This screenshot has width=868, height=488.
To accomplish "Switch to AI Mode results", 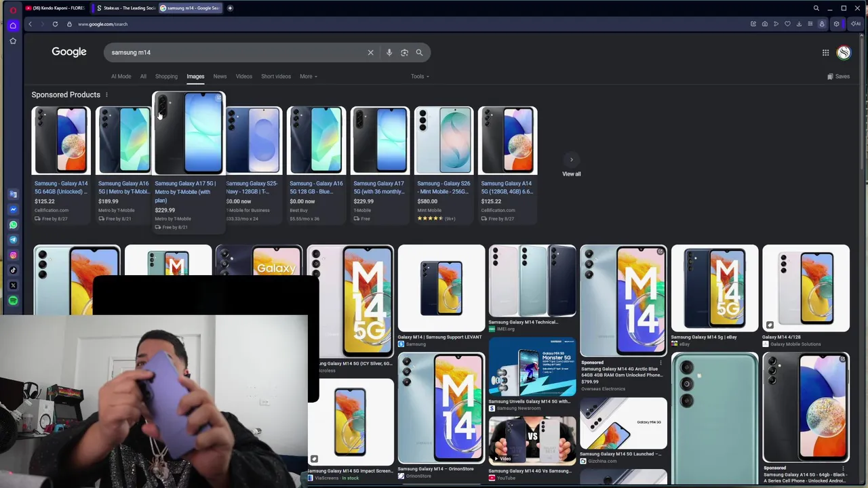I will 121,77.
